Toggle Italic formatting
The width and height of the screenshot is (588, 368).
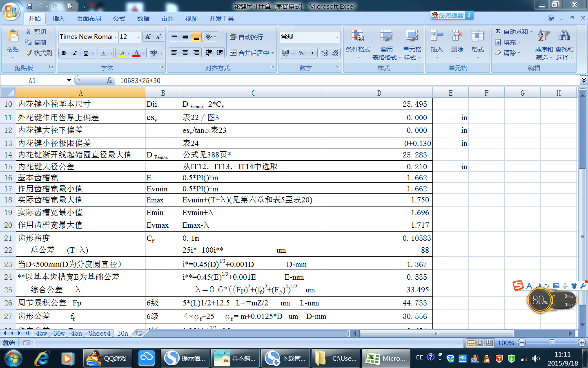click(75, 53)
